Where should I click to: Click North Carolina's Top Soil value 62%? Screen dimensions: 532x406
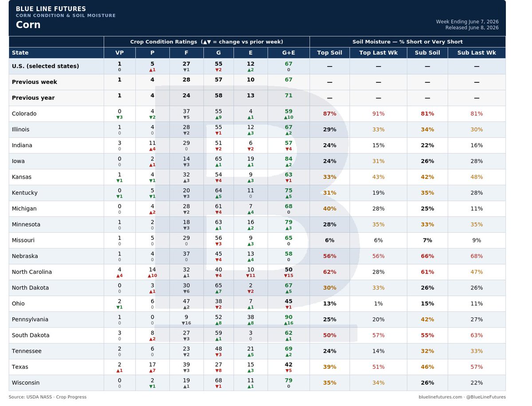(329, 272)
